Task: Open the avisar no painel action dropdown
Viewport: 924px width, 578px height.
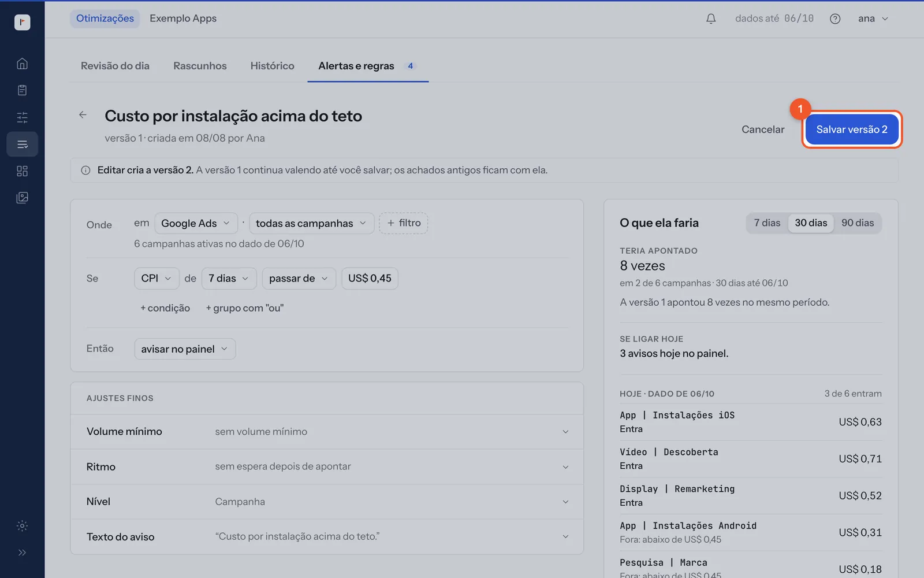Action: click(185, 349)
